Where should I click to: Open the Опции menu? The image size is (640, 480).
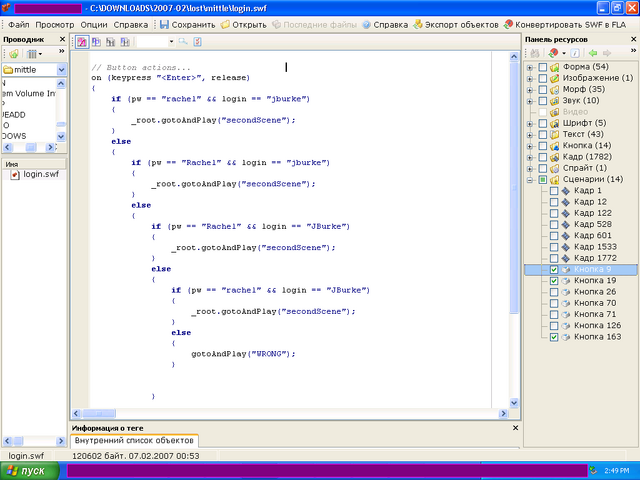pyautogui.click(x=94, y=24)
